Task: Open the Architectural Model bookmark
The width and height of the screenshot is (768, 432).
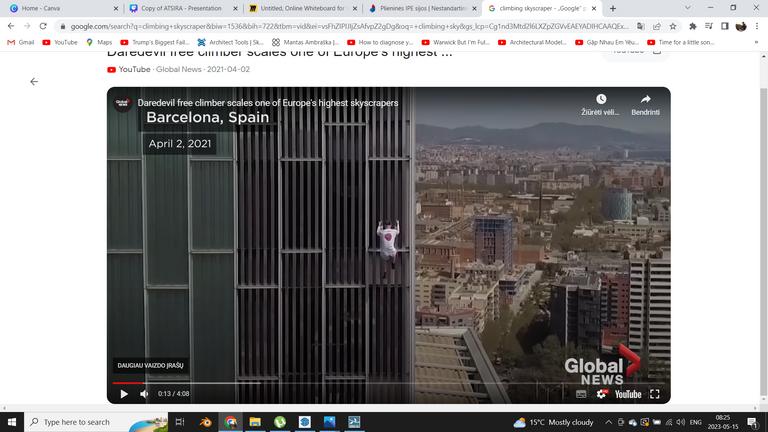Action: [532, 43]
